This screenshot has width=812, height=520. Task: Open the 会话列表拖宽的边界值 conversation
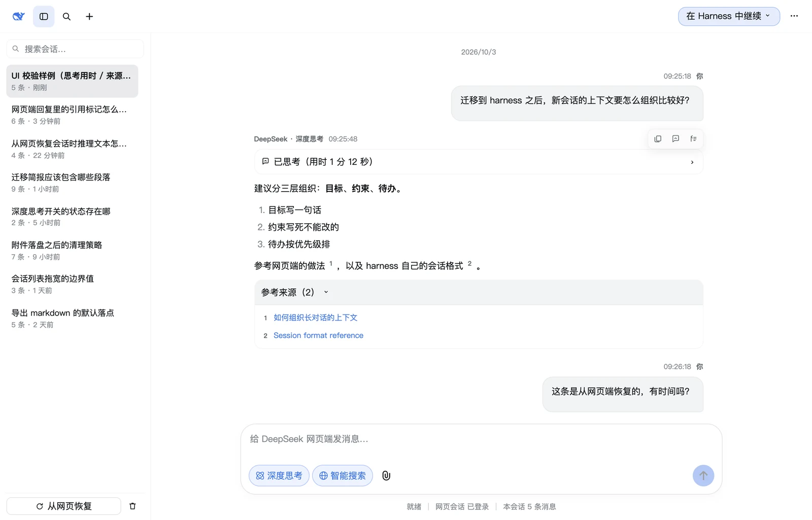72,284
